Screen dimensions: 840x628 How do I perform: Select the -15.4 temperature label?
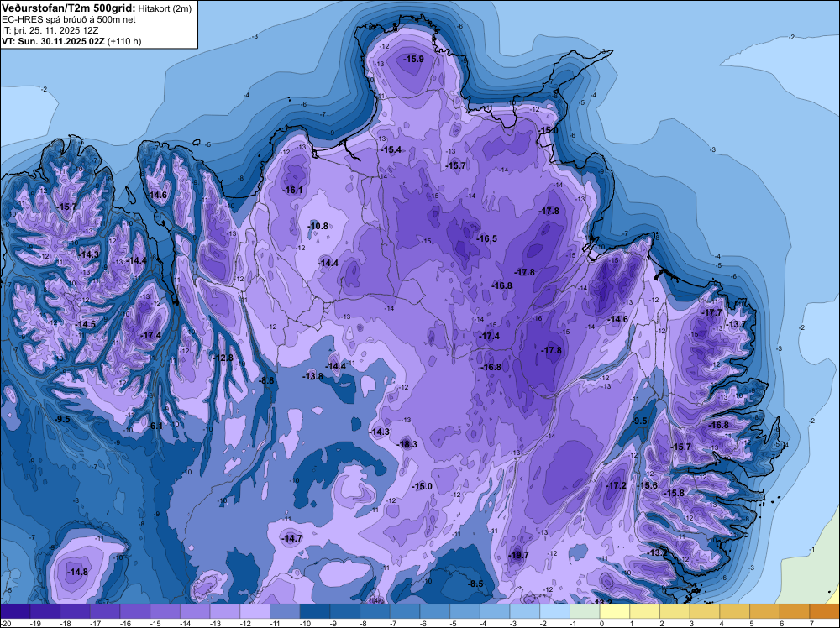point(391,150)
